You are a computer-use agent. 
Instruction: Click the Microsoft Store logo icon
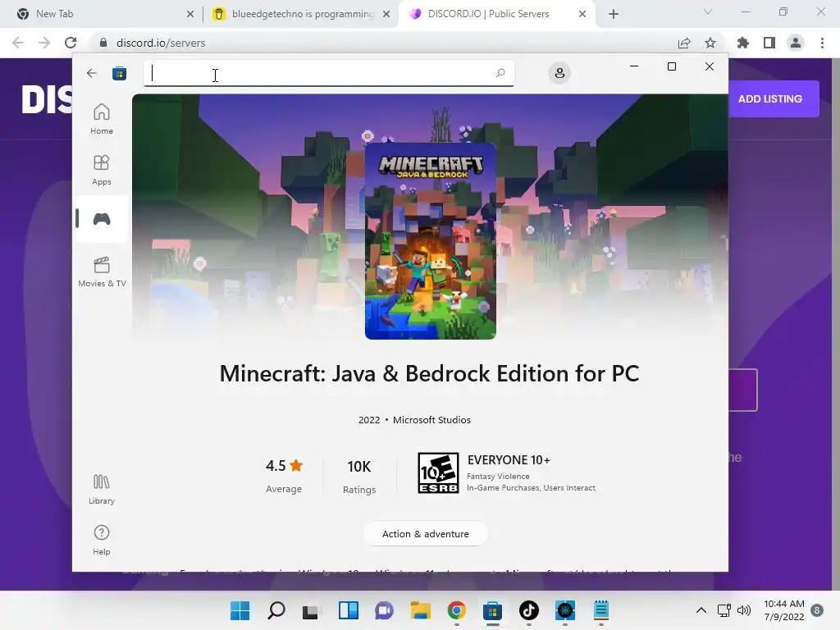(119, 73)
